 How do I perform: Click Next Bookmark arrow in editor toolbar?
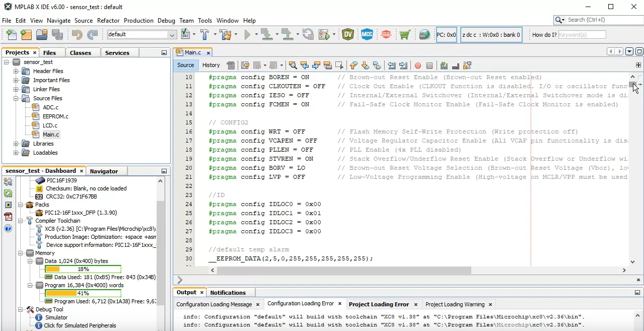point(365,65)
